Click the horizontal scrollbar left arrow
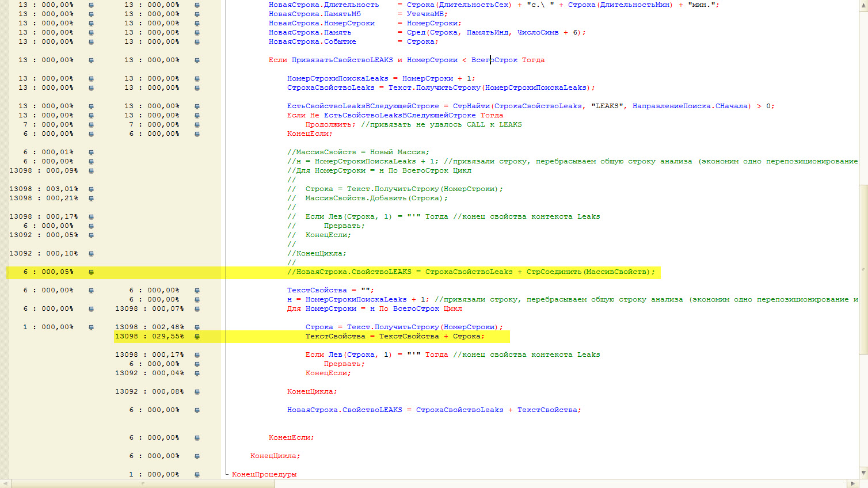This screenshot has width=868, height=488. (6, 483)
